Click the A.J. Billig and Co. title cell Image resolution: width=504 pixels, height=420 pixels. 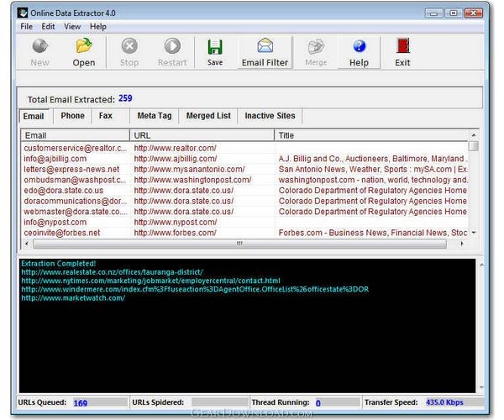[373, 159]
